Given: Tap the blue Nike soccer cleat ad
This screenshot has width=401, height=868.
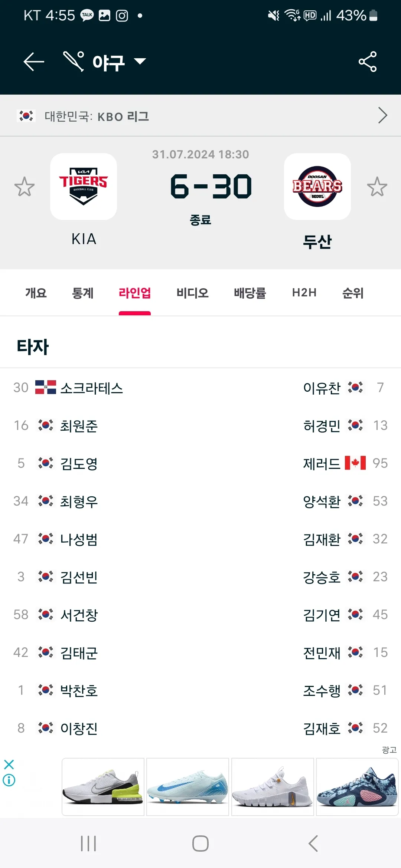Looking at the screenshot, I should [x=188, y=787].
